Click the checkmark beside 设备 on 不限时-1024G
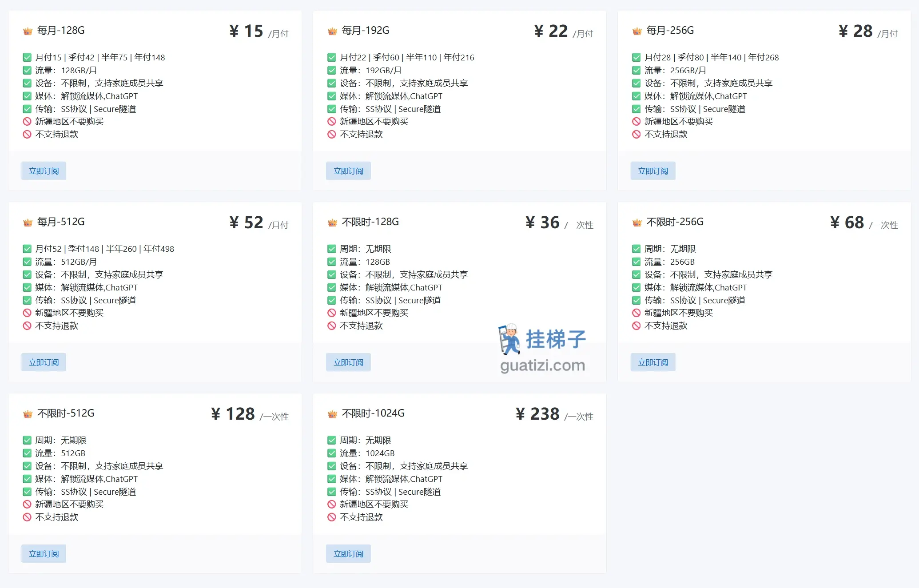 (332, 466)
